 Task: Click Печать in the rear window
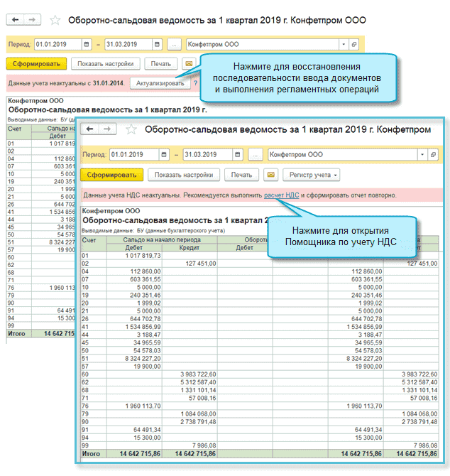(x=161, y=64)
